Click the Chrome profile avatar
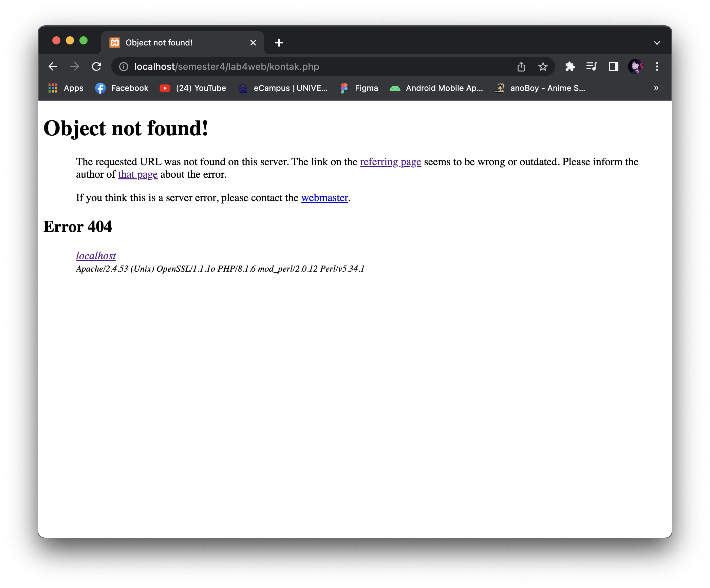Screen dimensions: 710x588 (636, 66)
